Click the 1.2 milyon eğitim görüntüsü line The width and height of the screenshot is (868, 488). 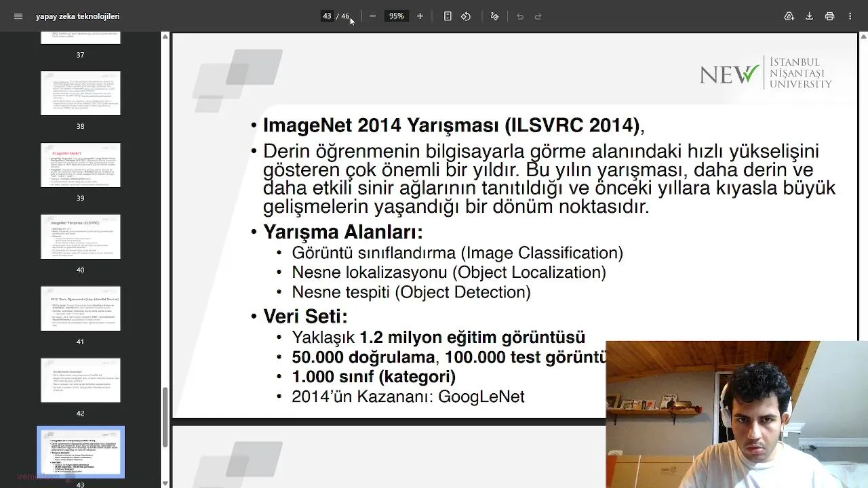[x=438, y=338]
